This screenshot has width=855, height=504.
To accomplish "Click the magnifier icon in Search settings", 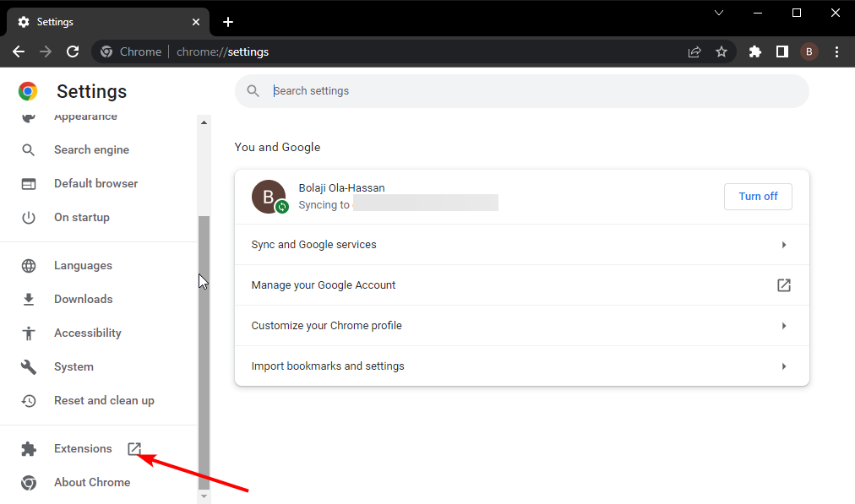I will tap(253, 91).
